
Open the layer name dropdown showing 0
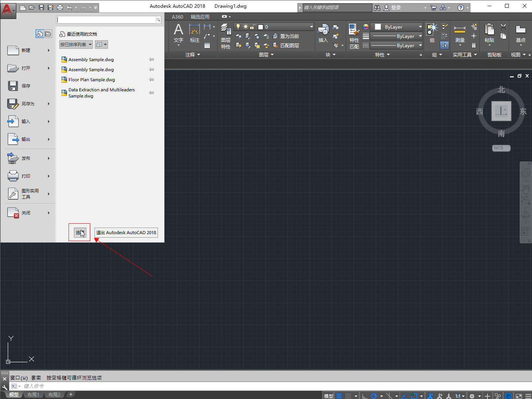click(x=274, y=27)
